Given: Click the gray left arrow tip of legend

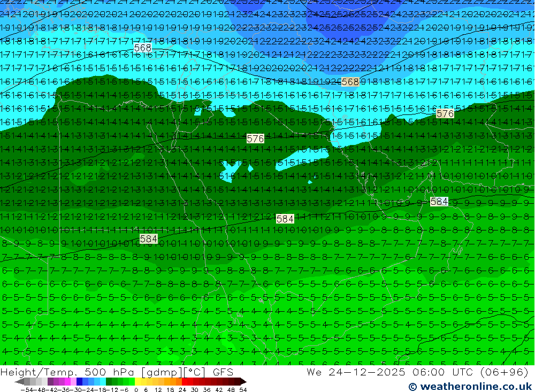Looking at the screenshot, I should point(19,381).
